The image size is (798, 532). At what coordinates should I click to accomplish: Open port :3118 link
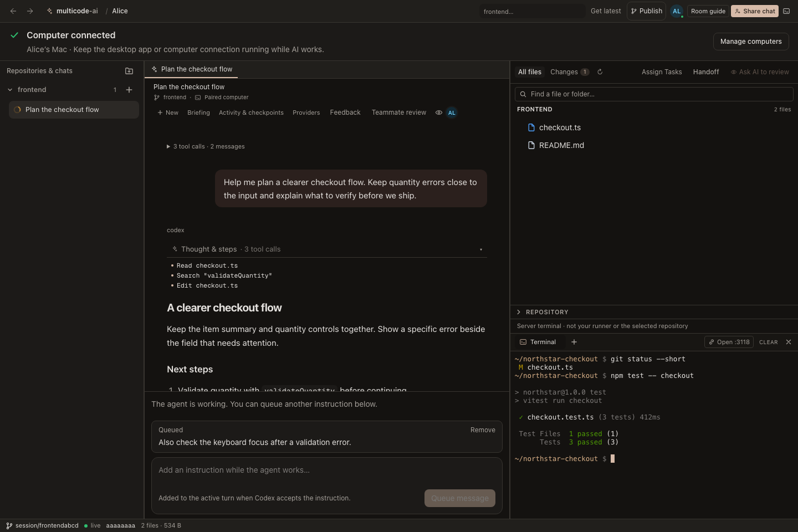729,342
